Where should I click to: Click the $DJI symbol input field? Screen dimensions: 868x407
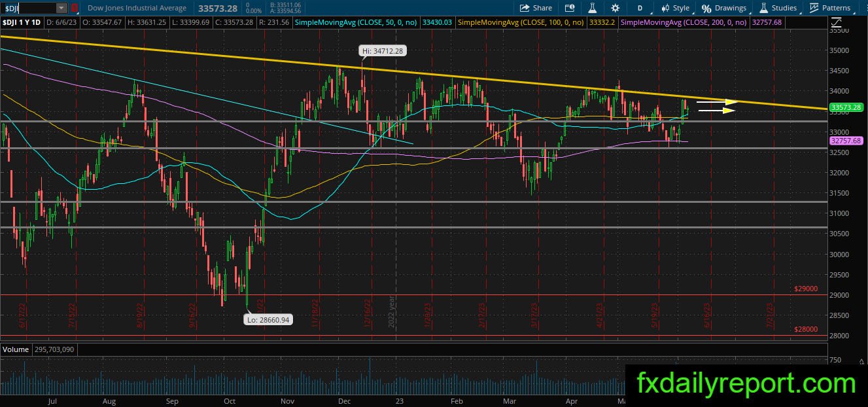pos(29,8)
